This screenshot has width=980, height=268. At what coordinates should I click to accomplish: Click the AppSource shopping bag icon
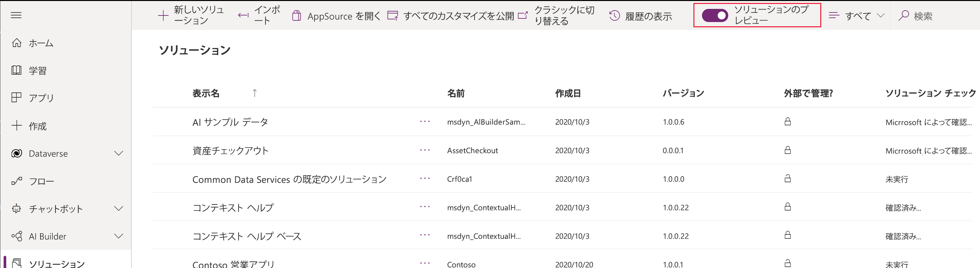point(297,15)
